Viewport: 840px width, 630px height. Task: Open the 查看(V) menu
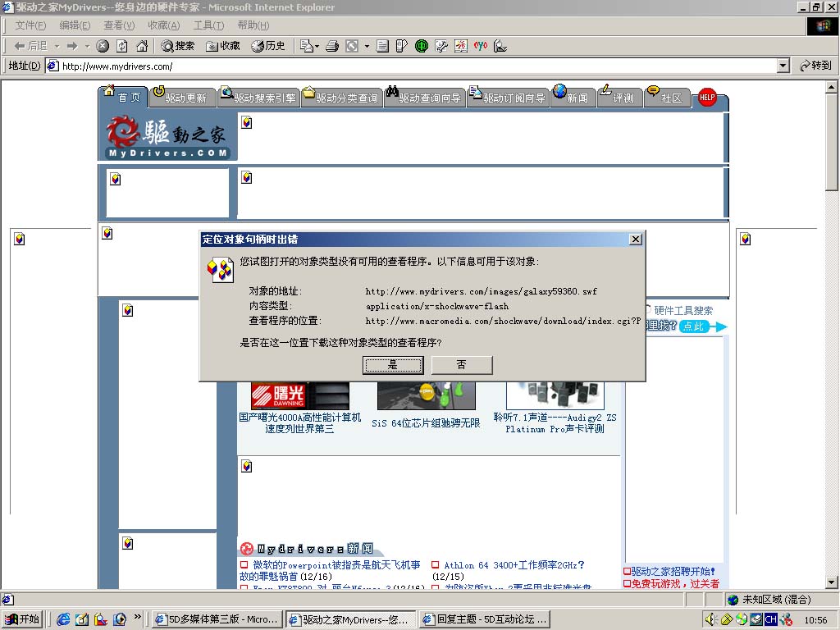pos(119,25)
